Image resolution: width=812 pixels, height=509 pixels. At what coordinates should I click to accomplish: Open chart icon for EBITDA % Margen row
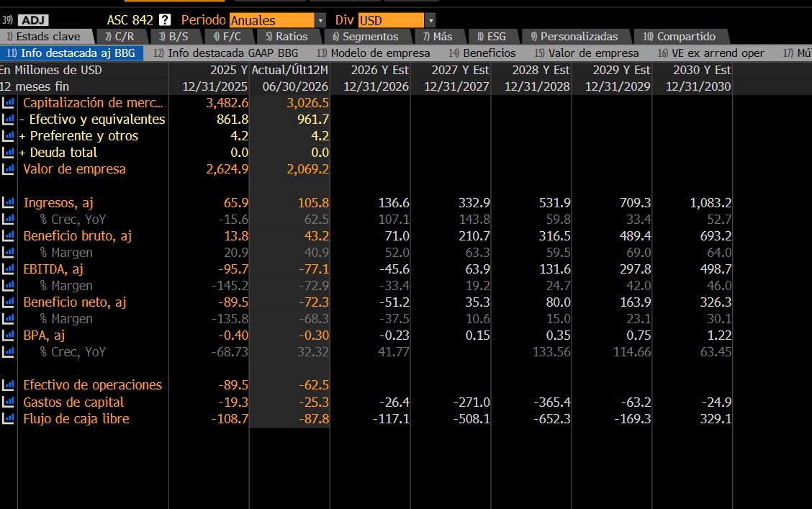tap(9, 285)
